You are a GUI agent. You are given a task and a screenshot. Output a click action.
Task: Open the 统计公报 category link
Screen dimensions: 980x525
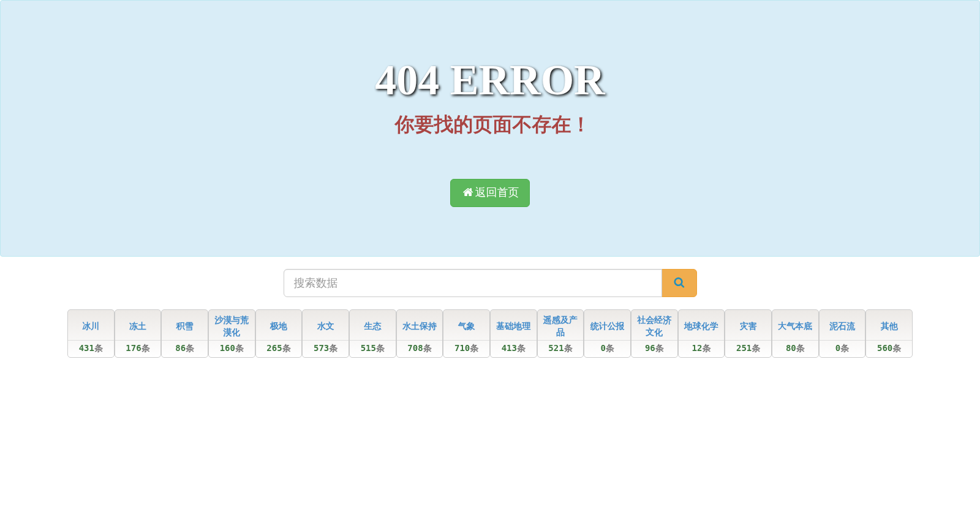point(607,326)
